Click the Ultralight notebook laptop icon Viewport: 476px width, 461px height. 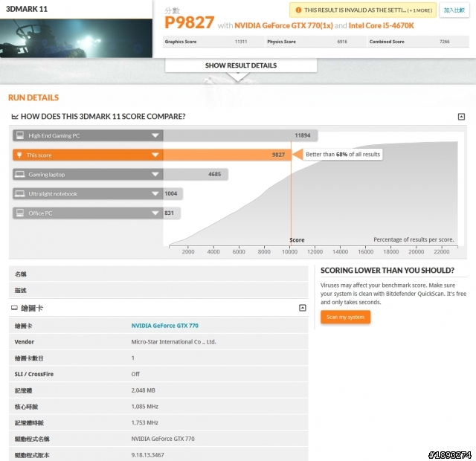20,193
